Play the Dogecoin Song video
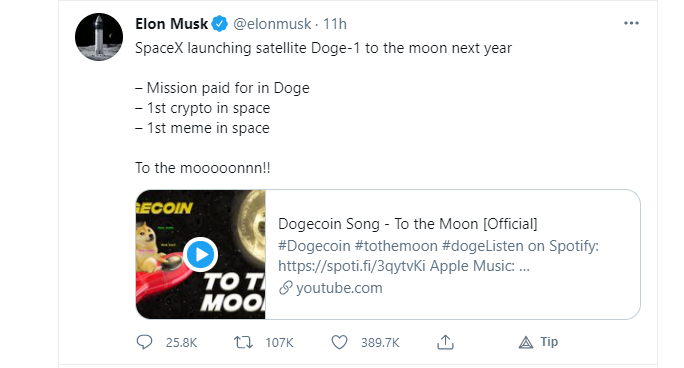The height and width of the screenshot is (368, 684). pos(201,255)
